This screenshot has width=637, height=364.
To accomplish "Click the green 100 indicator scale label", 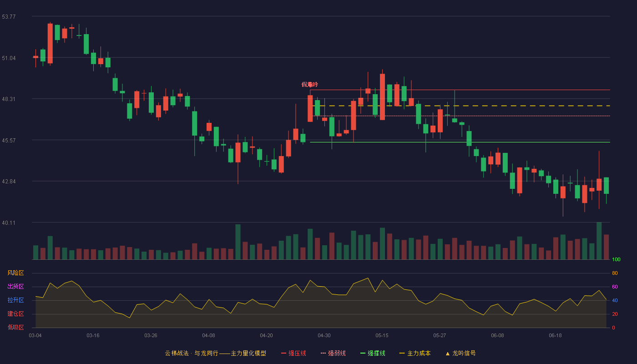I will point(616,260).
